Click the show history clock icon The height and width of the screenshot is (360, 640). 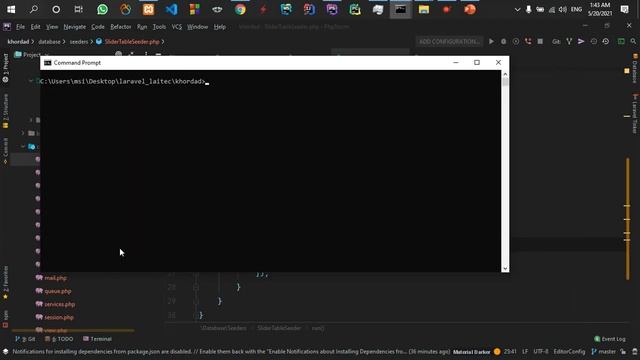[x=593, y=42]
